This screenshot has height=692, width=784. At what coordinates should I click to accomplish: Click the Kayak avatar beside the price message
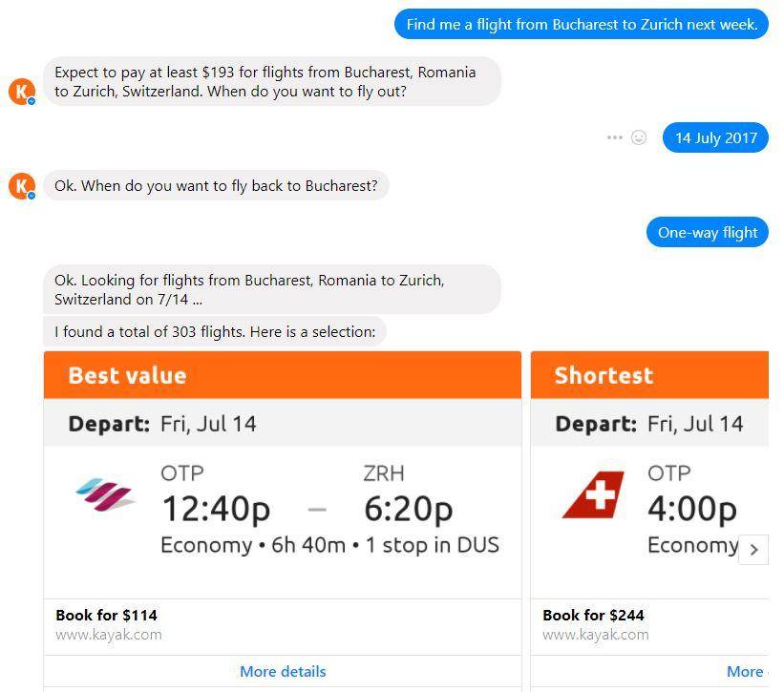[x=22, y=92]
